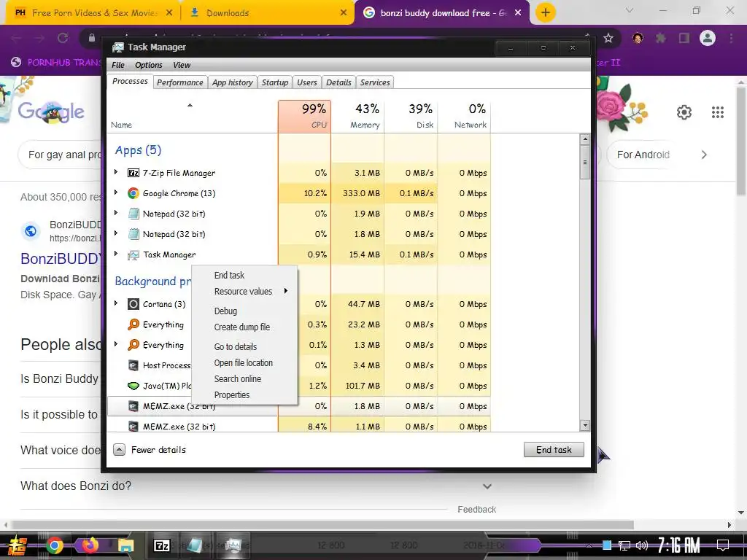Click the taskbar clock showing 7:16 AM
747x560 pixels.
[x=679, y=545]
